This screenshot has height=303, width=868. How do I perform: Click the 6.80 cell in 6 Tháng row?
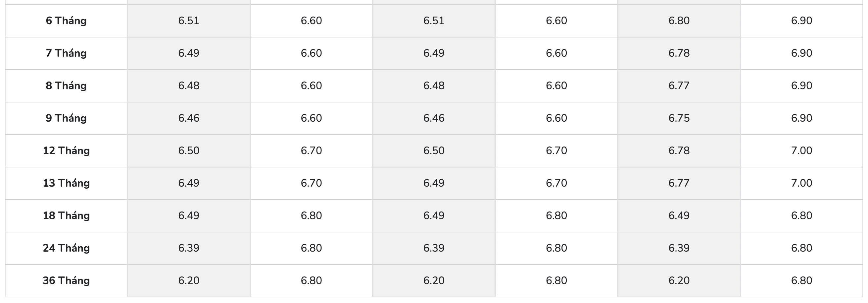pos(679,21)
